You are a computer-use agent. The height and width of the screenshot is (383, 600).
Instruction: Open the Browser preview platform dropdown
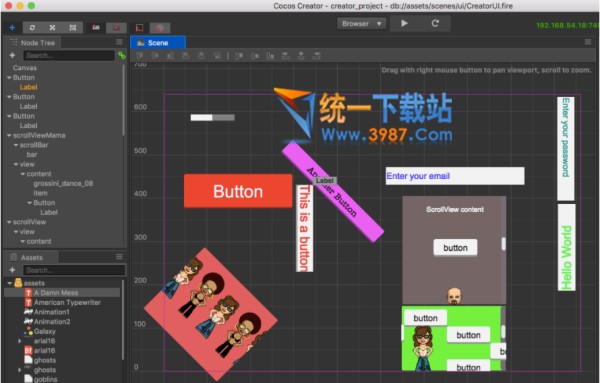click(x=361, y=24)
